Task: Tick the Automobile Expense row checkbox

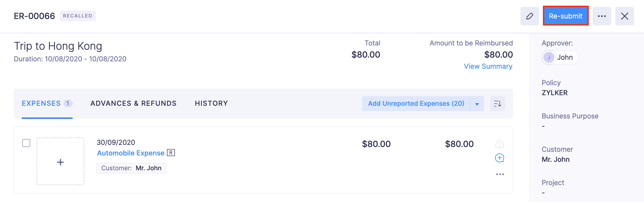Action: [26, 143]
